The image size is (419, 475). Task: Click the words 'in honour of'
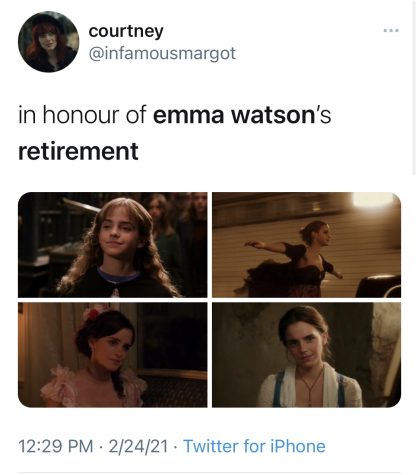point(82,115)
